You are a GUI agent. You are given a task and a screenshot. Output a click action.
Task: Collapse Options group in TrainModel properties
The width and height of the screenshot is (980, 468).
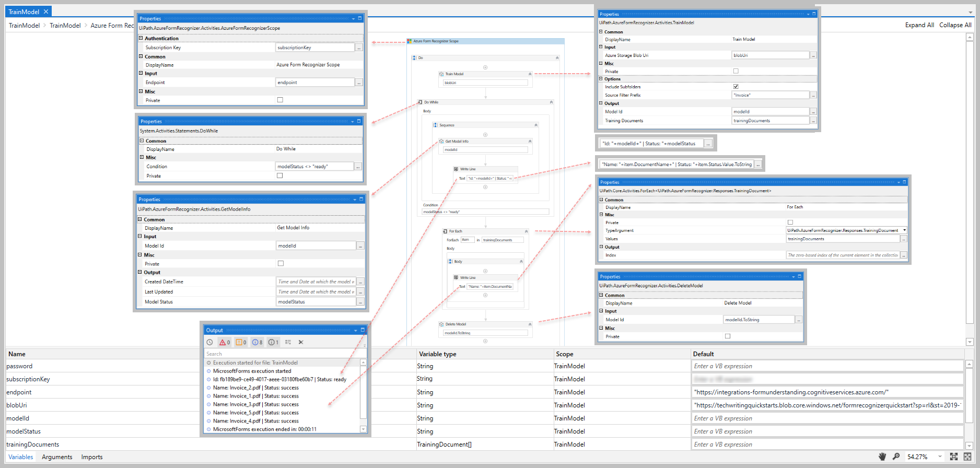click(601, 79)
